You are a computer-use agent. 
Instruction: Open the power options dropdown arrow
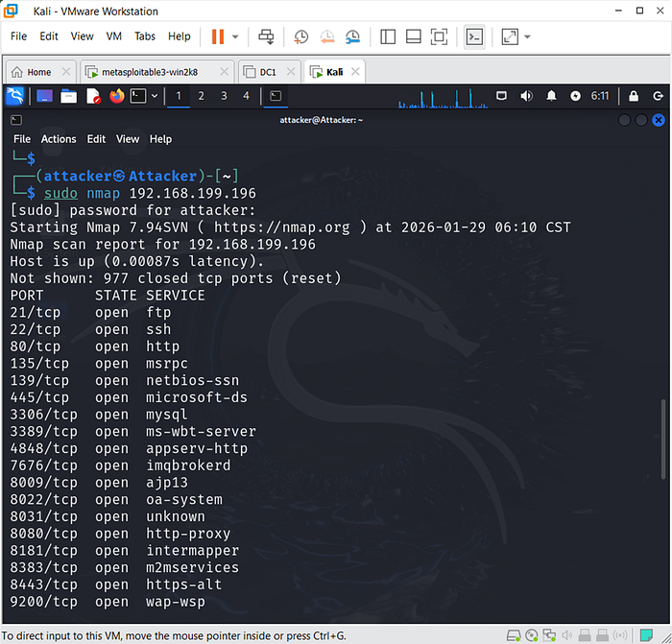235,36
